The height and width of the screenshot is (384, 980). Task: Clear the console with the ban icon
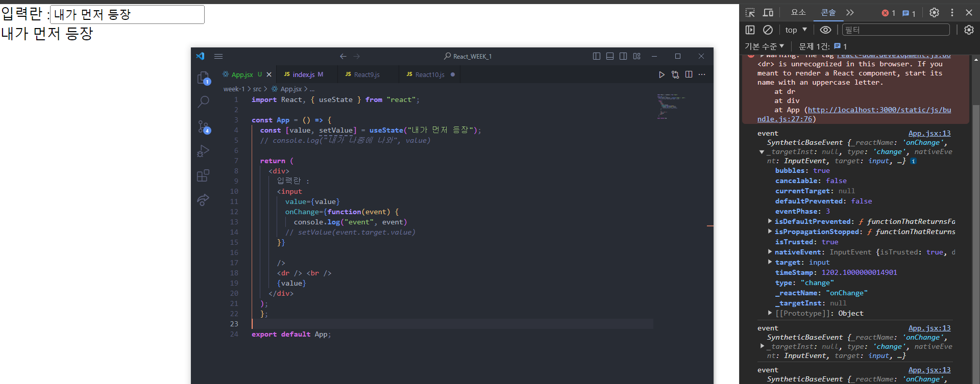click(768, 30)
